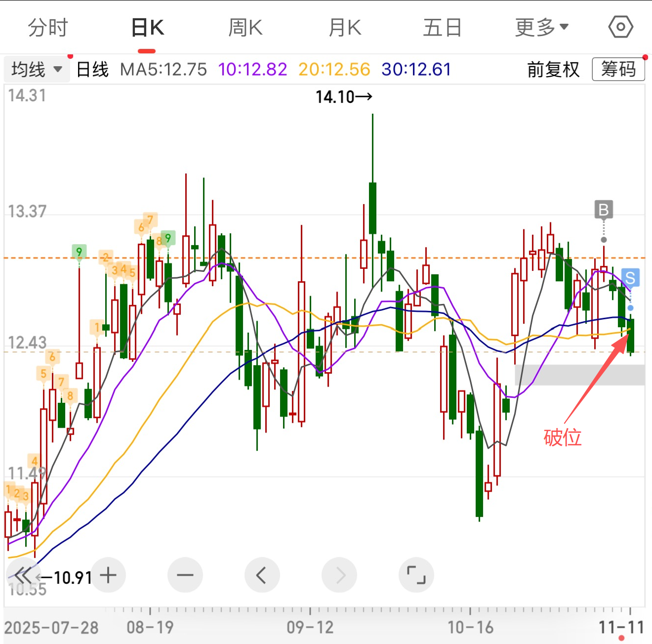Select the 月K monthly chart tab

[x=345, y=28]
